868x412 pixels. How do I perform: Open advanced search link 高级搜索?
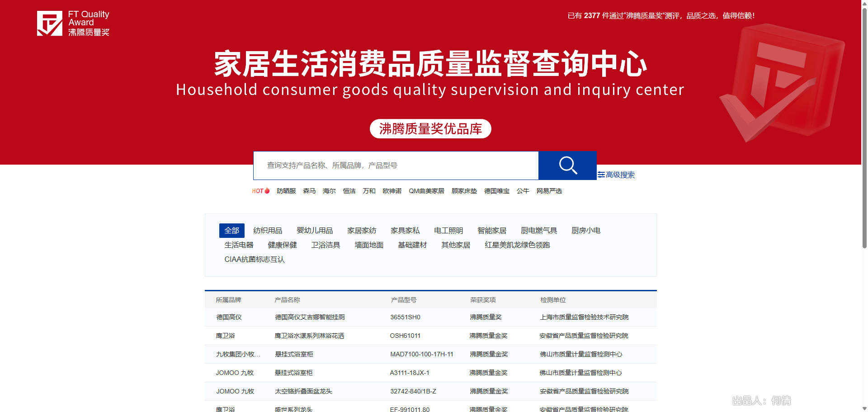[616, 175]
